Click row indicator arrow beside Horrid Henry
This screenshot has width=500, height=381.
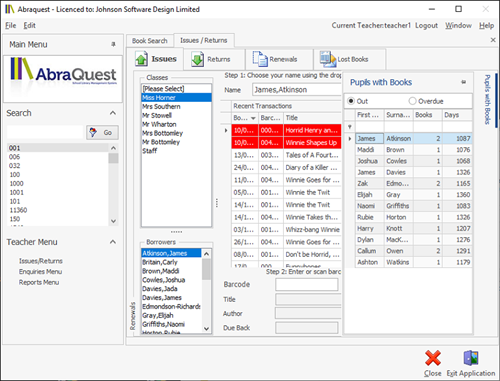pyautogui.click(x=226, y=130)
